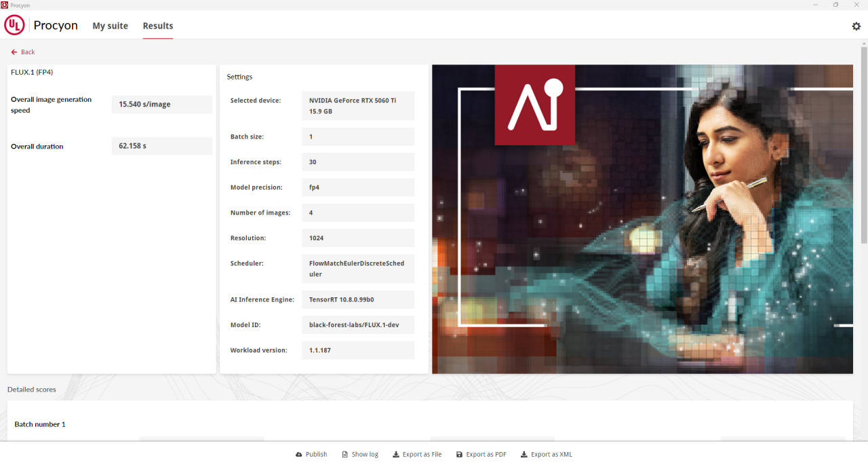The image size is (868, 467).
Task: Click the AI Inference Engine label
Action: (x=262, y=299)
